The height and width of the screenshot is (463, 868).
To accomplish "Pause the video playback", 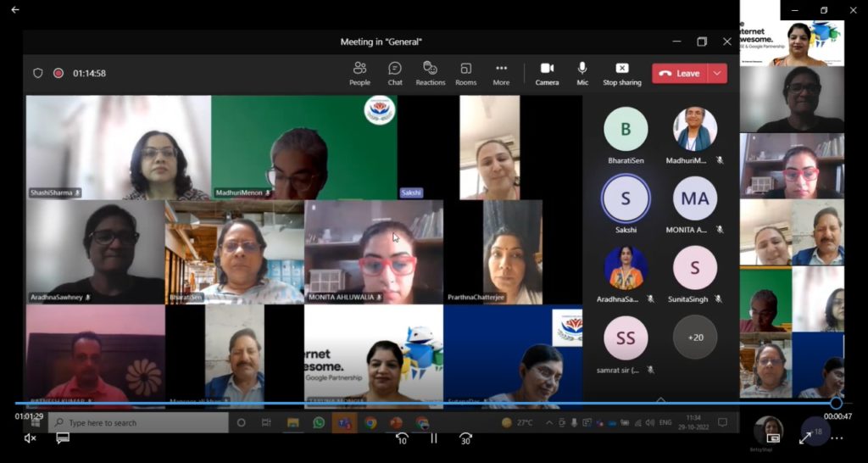I will coord(433,438).
